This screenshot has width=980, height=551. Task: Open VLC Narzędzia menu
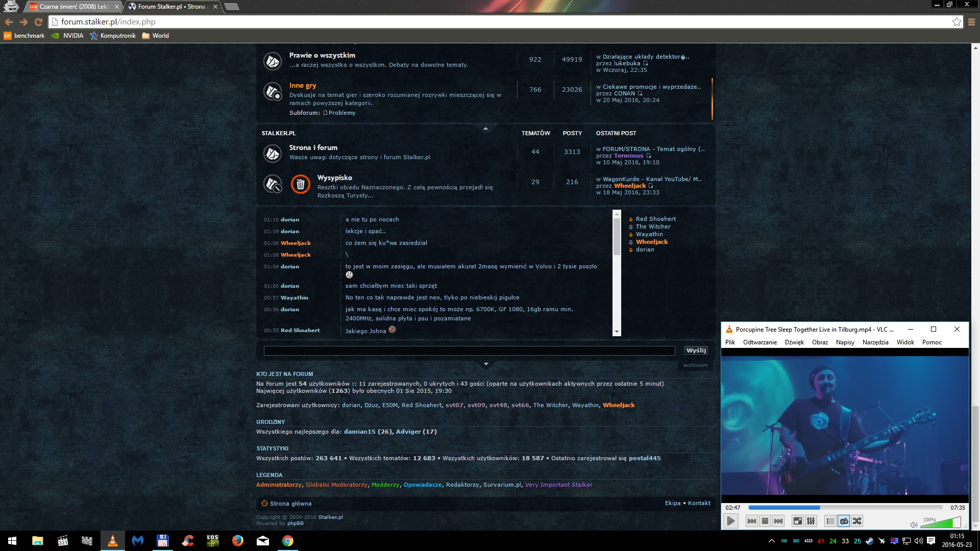tap(875, 342)
